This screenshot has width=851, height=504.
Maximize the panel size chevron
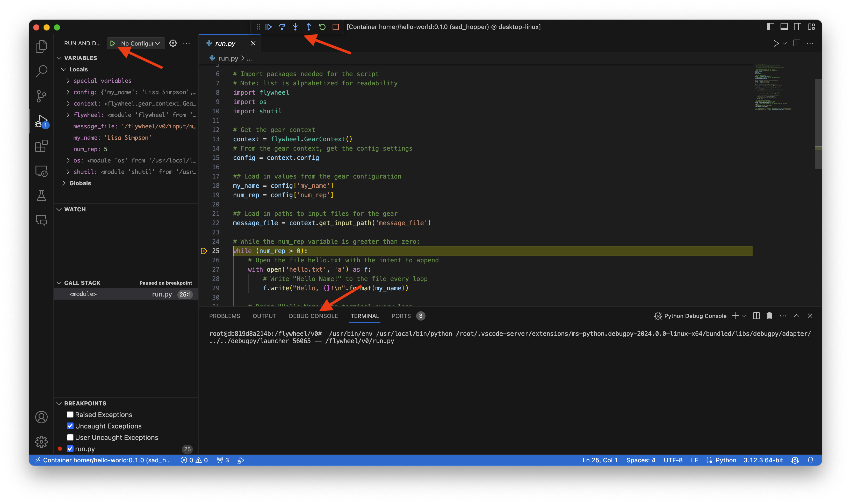[x=797, y=316]
